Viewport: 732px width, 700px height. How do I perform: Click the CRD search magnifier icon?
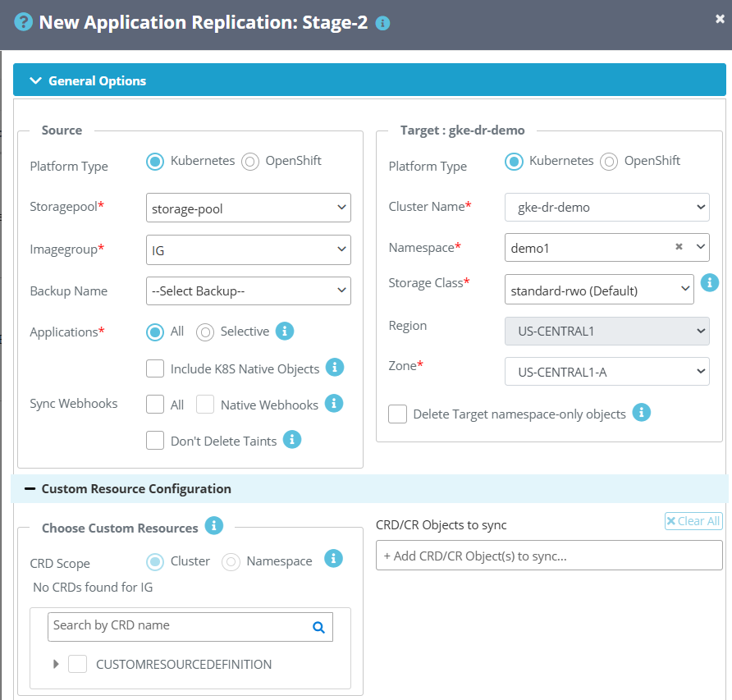[319, 627]
